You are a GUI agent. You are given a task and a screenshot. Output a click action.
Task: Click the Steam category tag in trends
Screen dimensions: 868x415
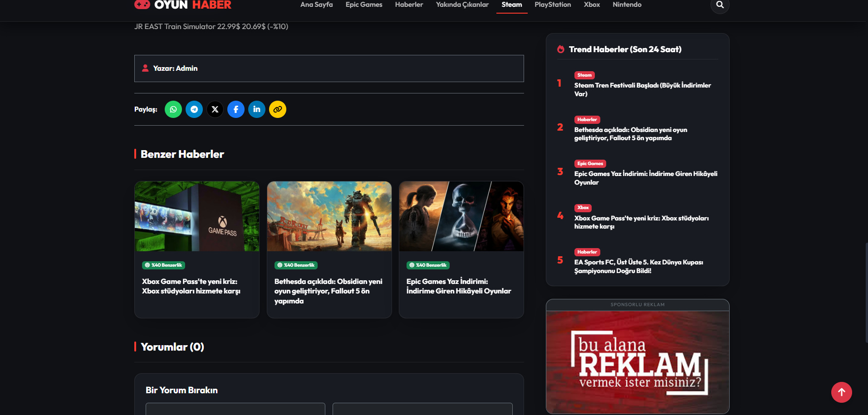tap(584, 75)
